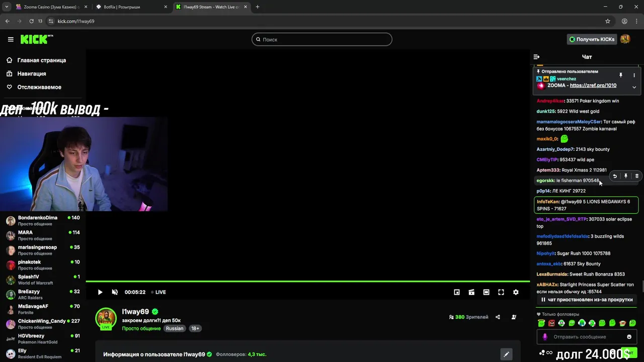The image size is (644, 362).
Task: Open Навигация in the sidebar
Action: pos(31,73)
